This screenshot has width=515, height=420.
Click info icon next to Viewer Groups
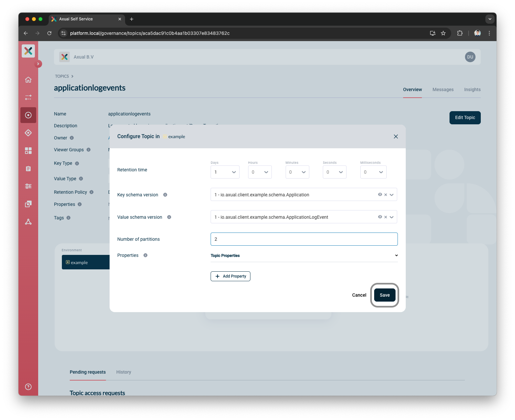coord(89,150)
